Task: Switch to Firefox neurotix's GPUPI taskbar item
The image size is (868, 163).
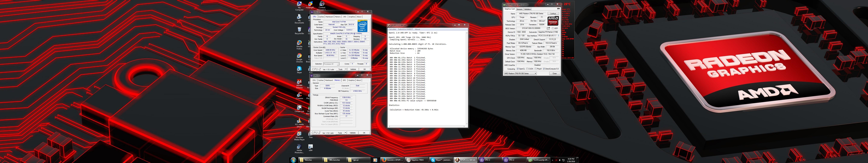Action: 392,160
